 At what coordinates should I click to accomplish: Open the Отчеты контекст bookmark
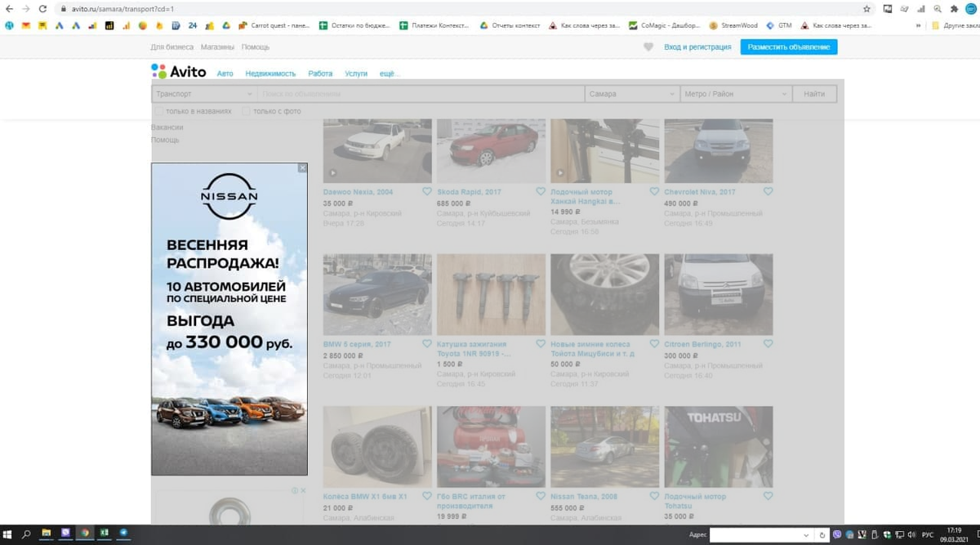[510, 25]
